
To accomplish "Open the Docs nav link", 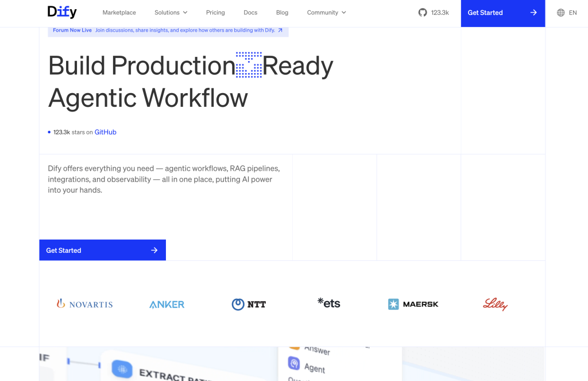I will tap(250, 13).
